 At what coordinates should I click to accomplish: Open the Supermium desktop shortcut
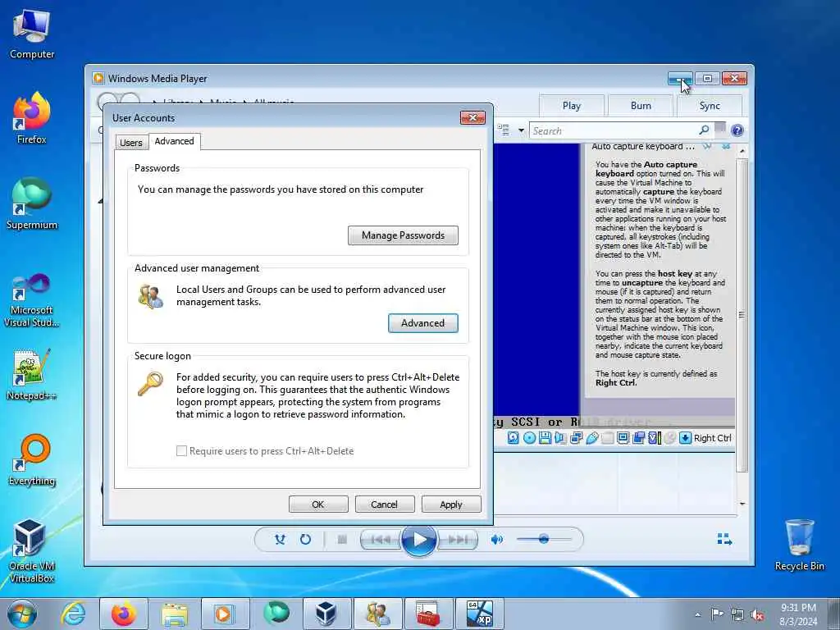click(32, 203)
